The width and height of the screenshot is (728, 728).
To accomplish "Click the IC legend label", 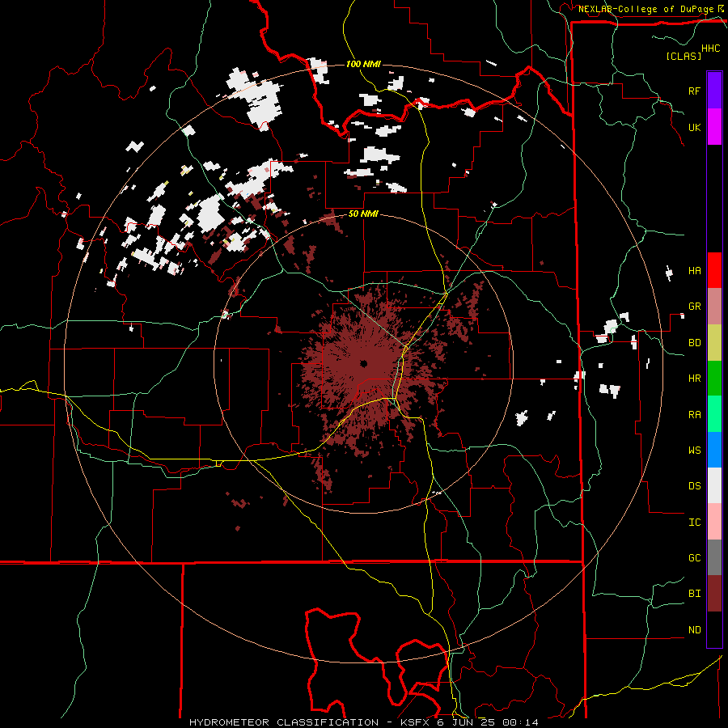I will click(694, 522).
